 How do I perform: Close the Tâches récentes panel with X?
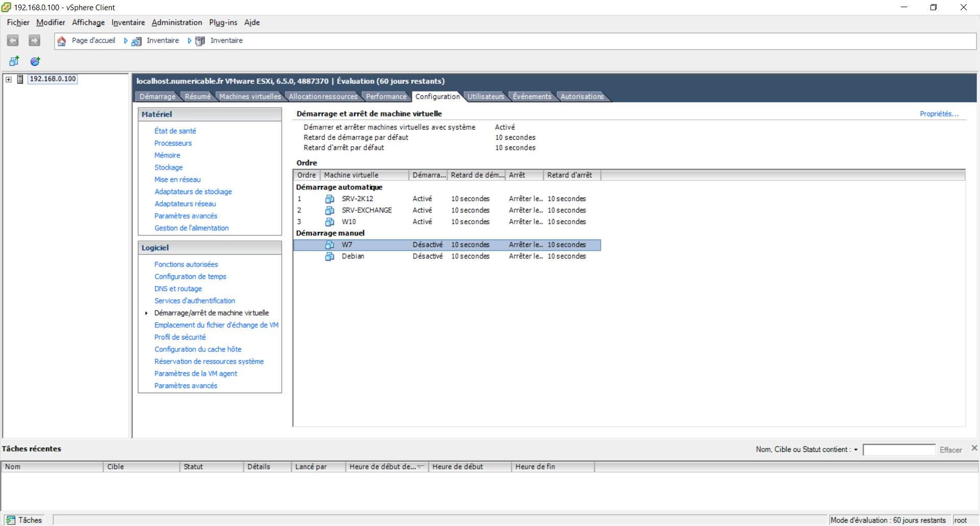pyautogui.click(x=974, y=448)
